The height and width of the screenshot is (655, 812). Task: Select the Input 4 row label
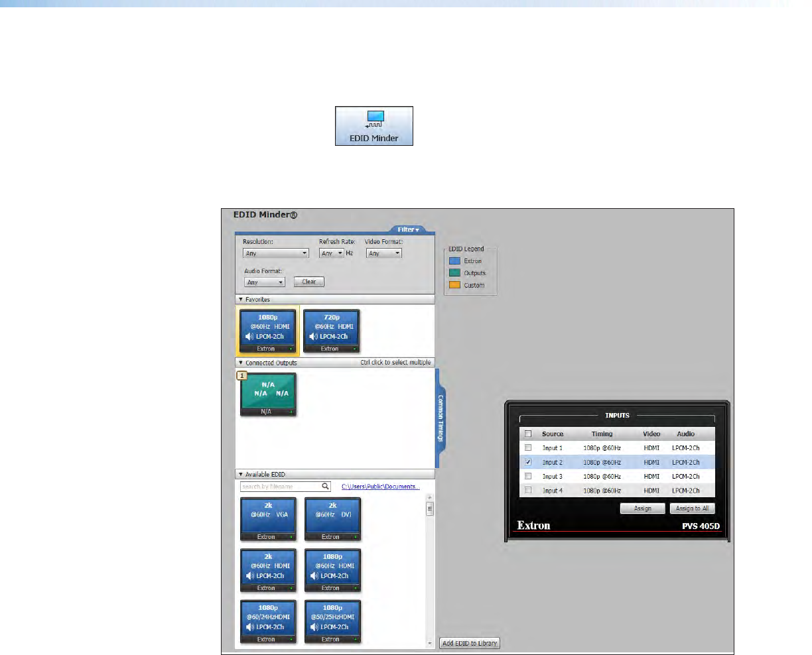click(553, 491)
